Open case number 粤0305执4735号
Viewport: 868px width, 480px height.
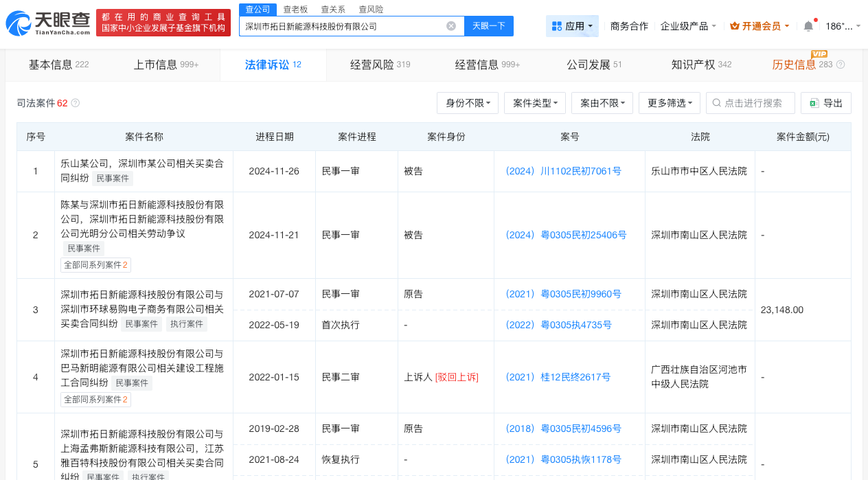coord(559,325)
